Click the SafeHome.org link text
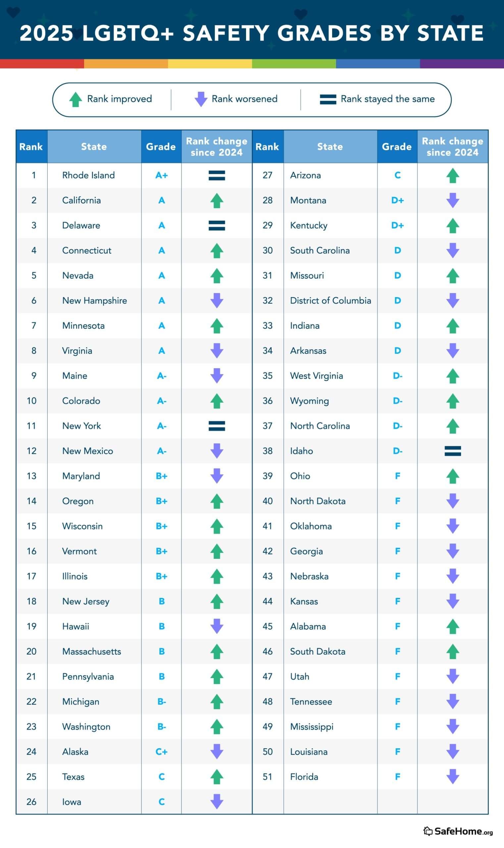Image resolution: width=504 pixels, height=848 pixels. point(463,831)
